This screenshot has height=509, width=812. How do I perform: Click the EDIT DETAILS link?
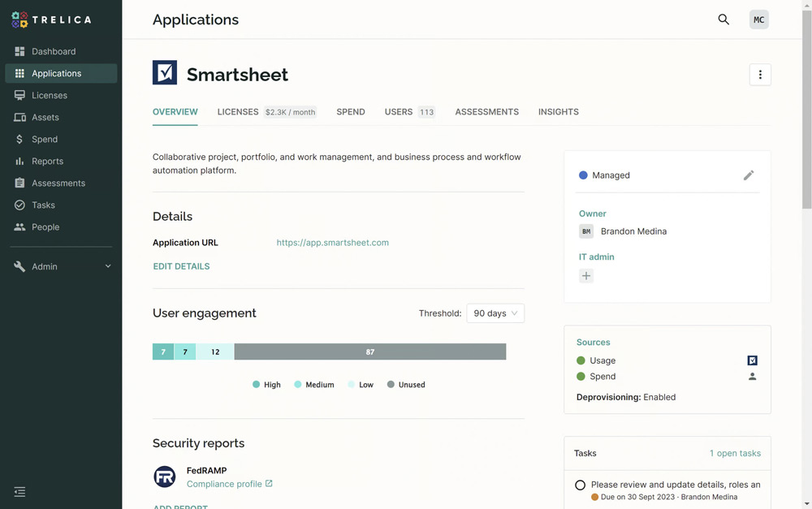tap(181, 266)
